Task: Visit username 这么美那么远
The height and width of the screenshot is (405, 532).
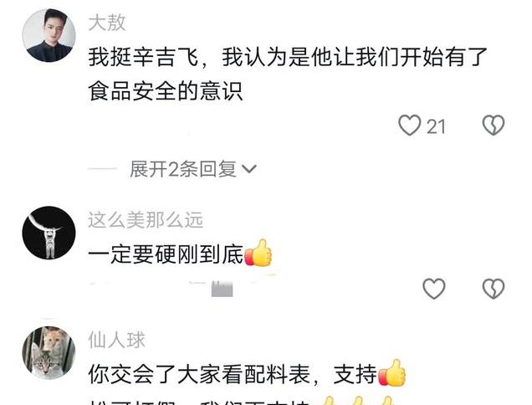Action: (146, 220)
